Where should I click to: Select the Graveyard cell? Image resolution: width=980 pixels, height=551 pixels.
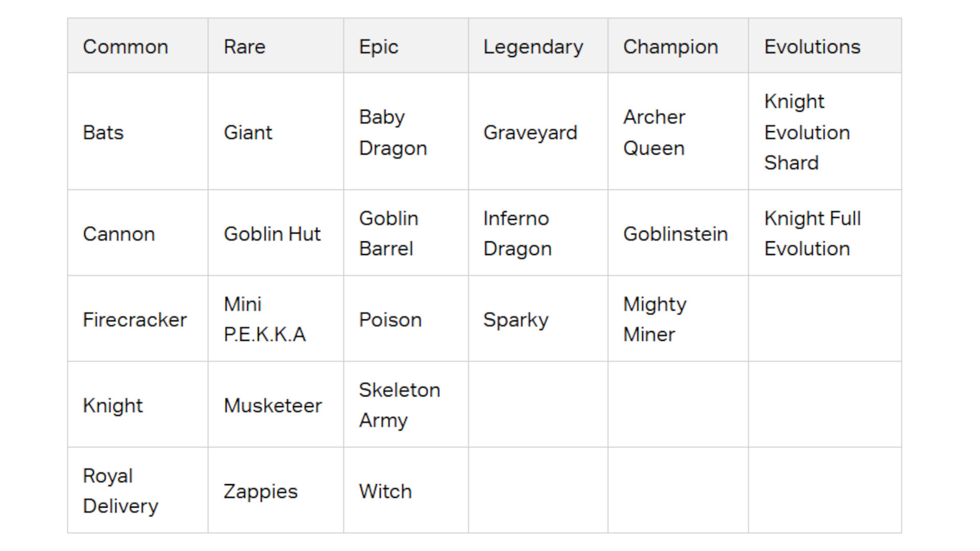pyautogui.click(x=530, y=133)
